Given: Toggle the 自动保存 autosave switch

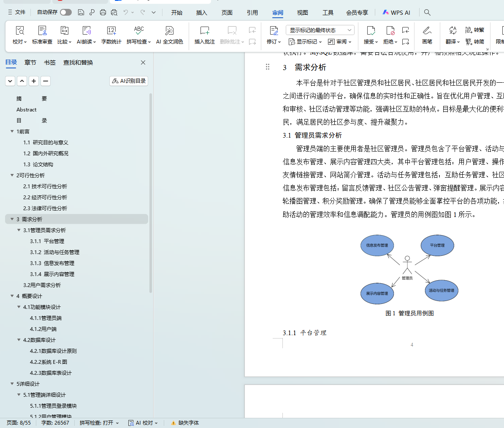Looking at the screenshot, I should 65,12.
